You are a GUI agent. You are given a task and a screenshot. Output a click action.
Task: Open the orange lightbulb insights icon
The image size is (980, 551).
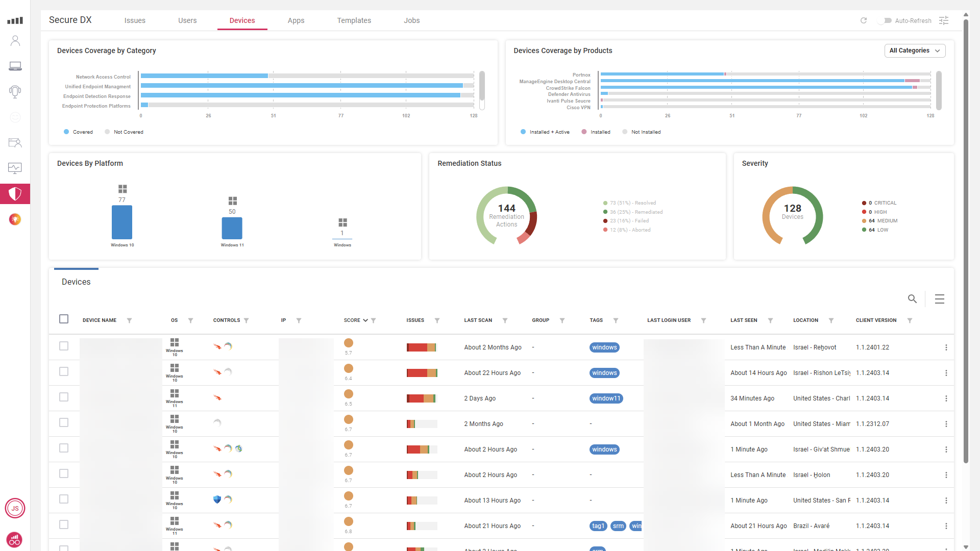pos(15,219)
